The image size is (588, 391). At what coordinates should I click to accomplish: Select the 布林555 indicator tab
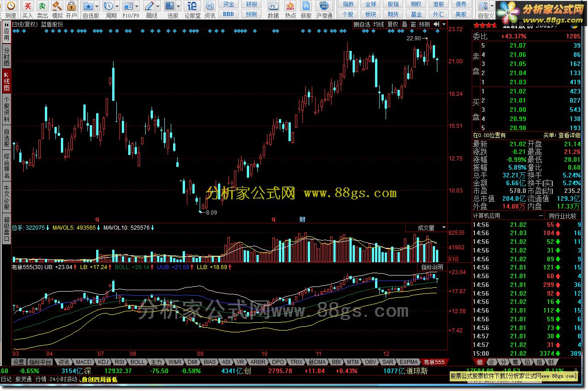(x=434, y=362)
